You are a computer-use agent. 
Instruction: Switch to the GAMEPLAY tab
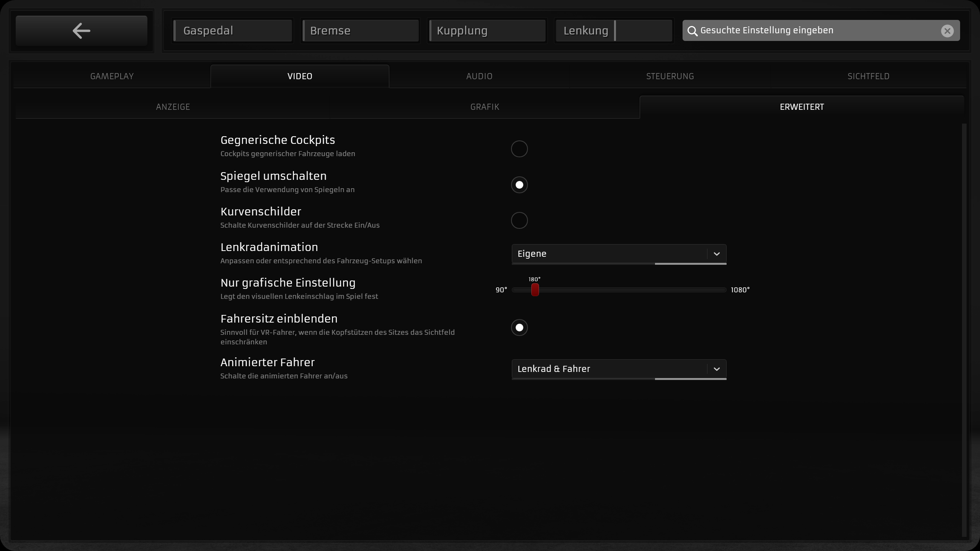[112, 77]
